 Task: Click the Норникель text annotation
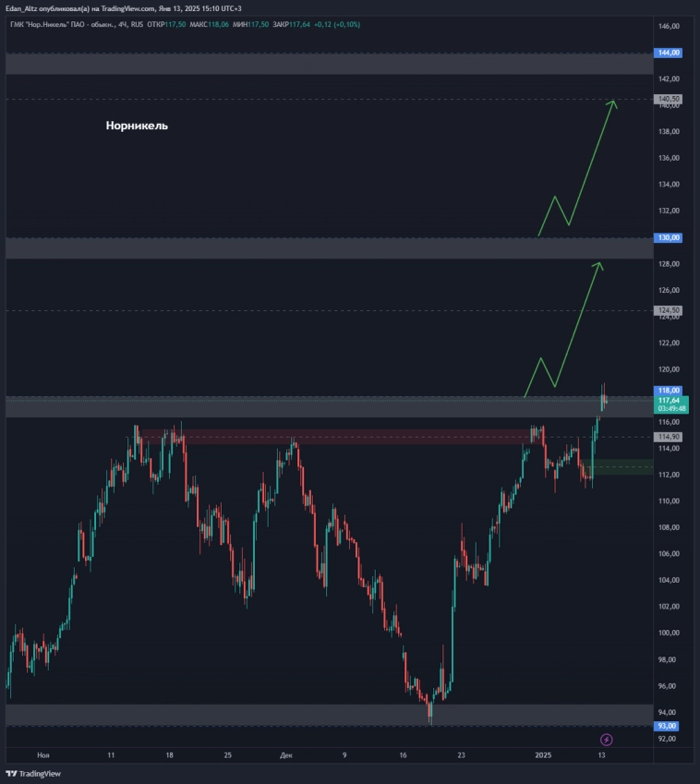tap(137, 126)
